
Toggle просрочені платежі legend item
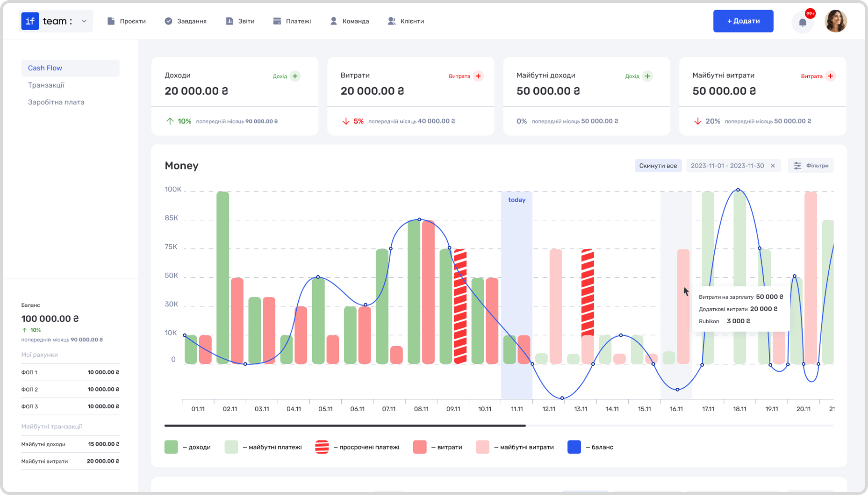(357, 447)
